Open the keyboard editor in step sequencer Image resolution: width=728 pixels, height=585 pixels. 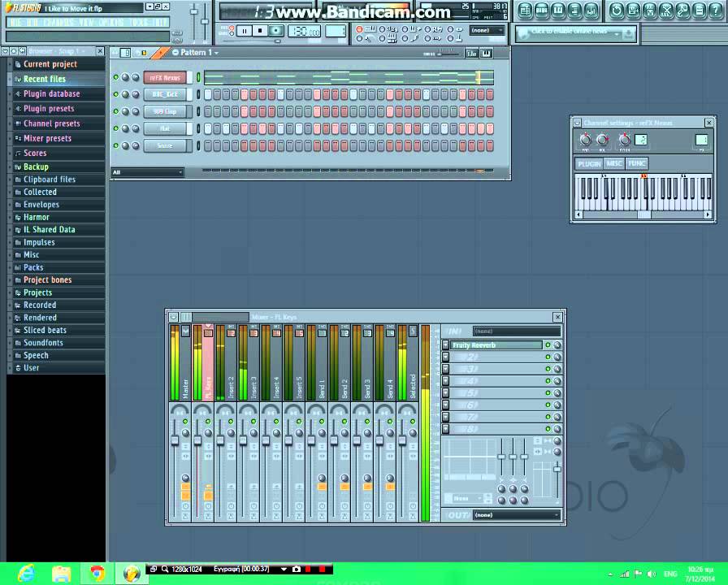486,54
